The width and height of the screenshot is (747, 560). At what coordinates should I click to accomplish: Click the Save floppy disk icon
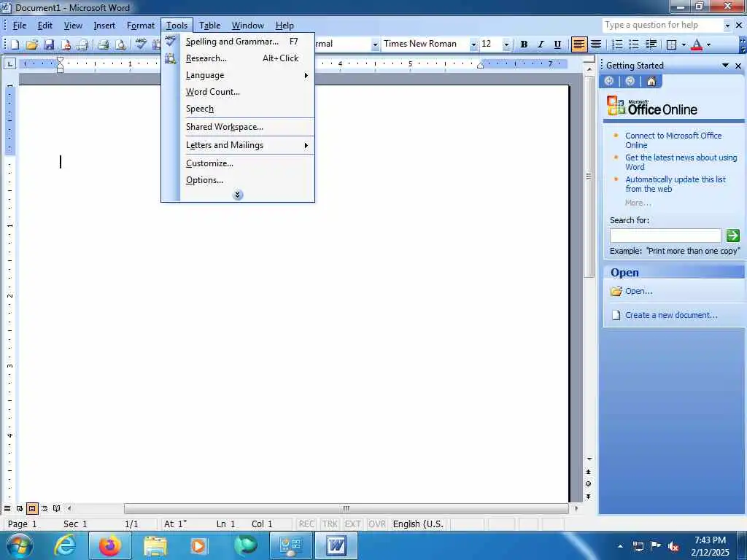(x=49, y=44)
